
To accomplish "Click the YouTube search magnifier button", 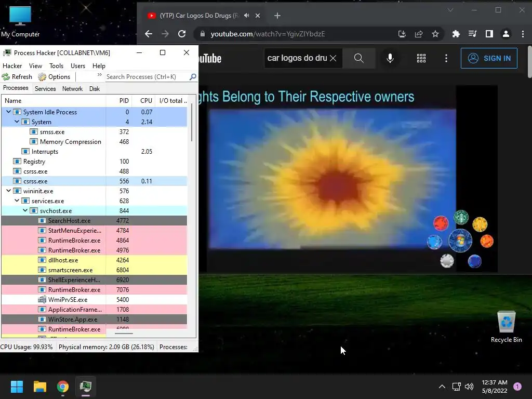I will click(x=359, y=58).
